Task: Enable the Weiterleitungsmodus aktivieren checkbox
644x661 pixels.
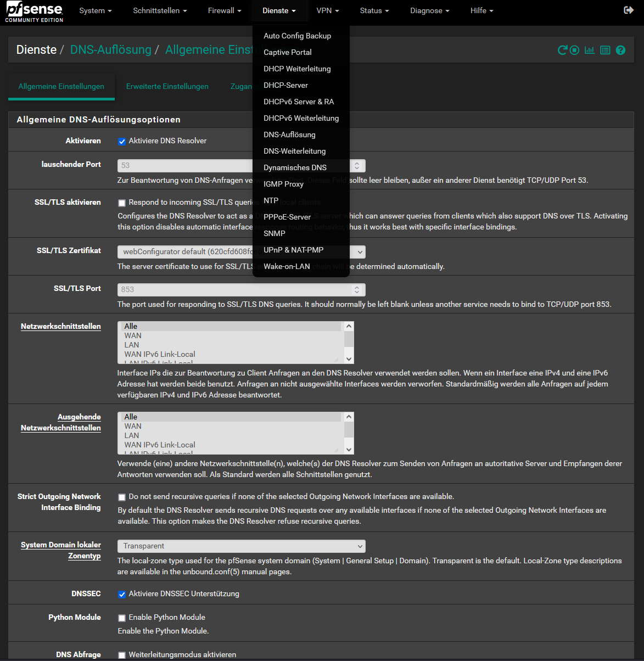Action: tap(122, 656)
